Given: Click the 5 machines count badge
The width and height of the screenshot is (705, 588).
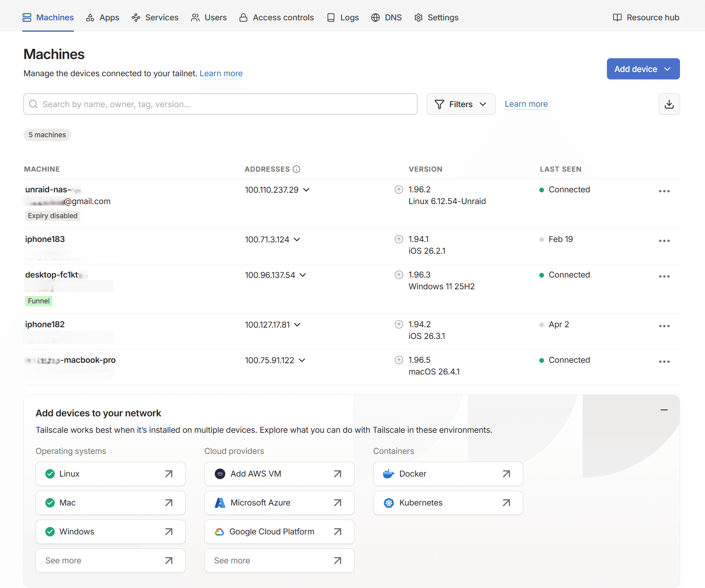Looking at the screenshot, I should tap(47, 135).
